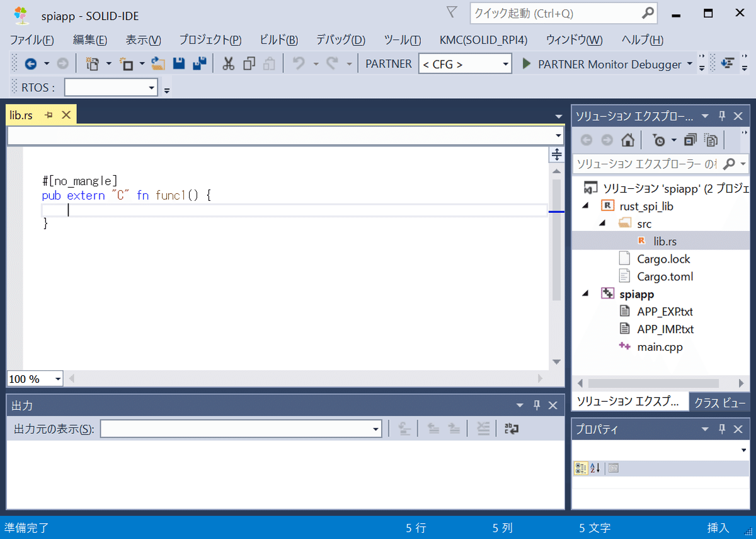This screenshot has width=756, height=539.
Task: Close the output panel
Action: point(553,406)
